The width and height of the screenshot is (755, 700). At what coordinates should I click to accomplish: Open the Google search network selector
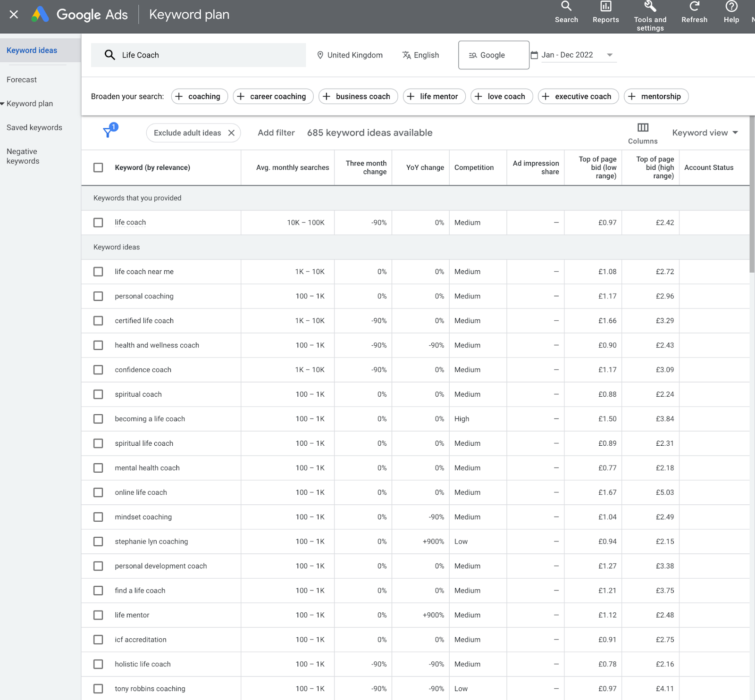(x=493, y=55)
